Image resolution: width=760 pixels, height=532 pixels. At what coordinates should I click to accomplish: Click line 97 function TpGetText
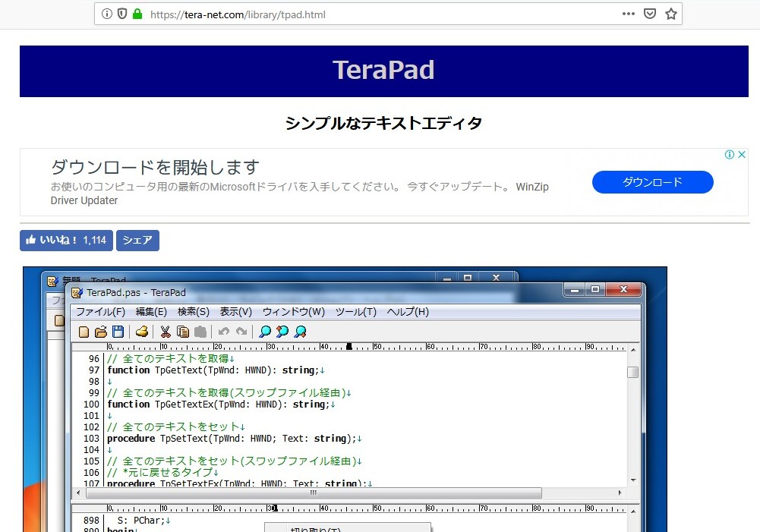216,370
